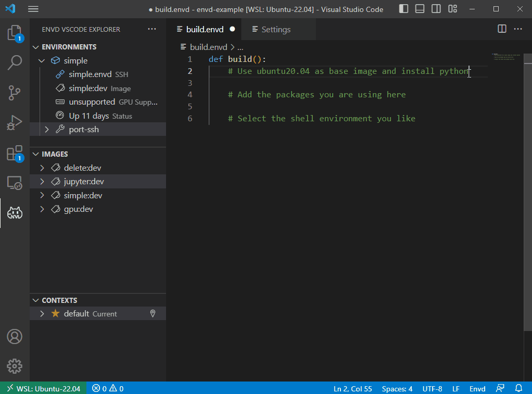Click the feedback icon in status bar
Screen dimensions: 532x394
tap(500, 388)
